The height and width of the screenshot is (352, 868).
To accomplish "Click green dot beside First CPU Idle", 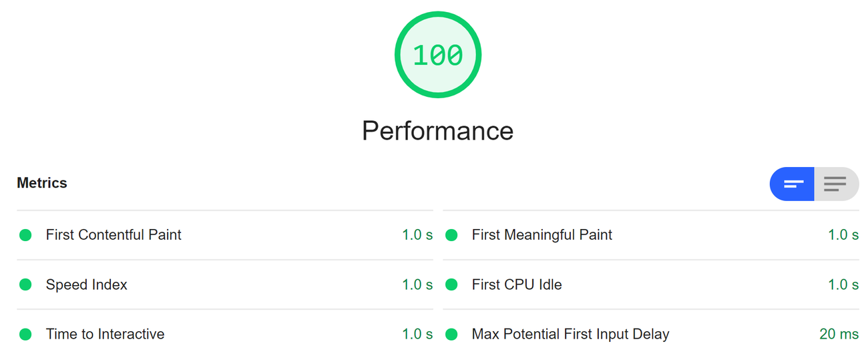I will click(x=451, y=285).
